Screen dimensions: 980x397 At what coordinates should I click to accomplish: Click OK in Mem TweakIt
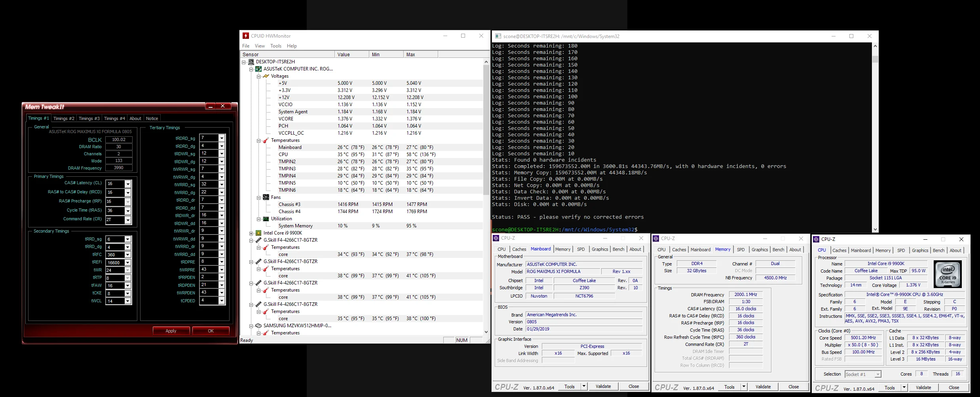point(211,331)
